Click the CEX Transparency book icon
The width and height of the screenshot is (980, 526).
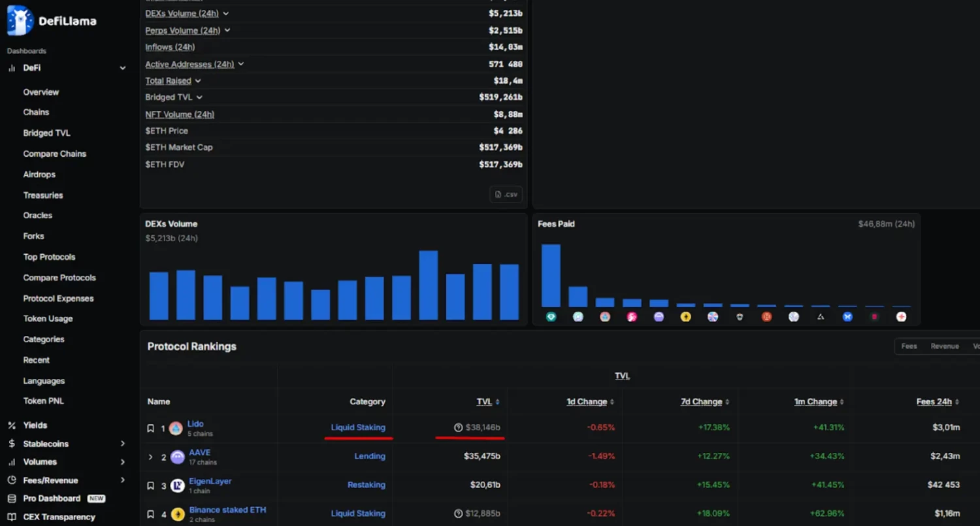(x=11, y=517)
